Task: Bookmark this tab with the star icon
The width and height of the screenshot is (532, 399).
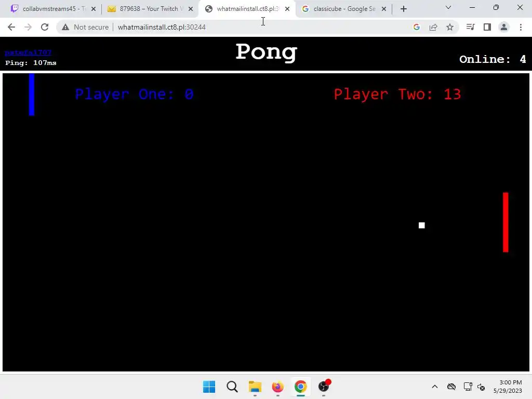Action: [450, 27]
